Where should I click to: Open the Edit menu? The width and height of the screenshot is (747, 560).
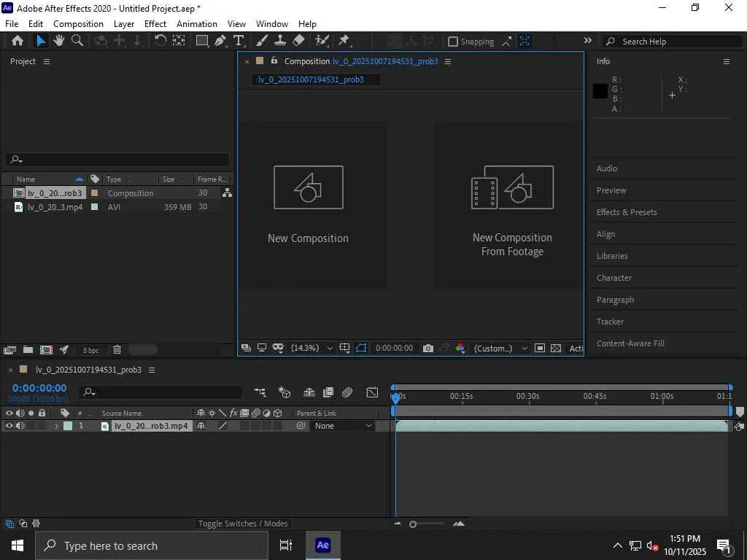click(x=36, y=24)
